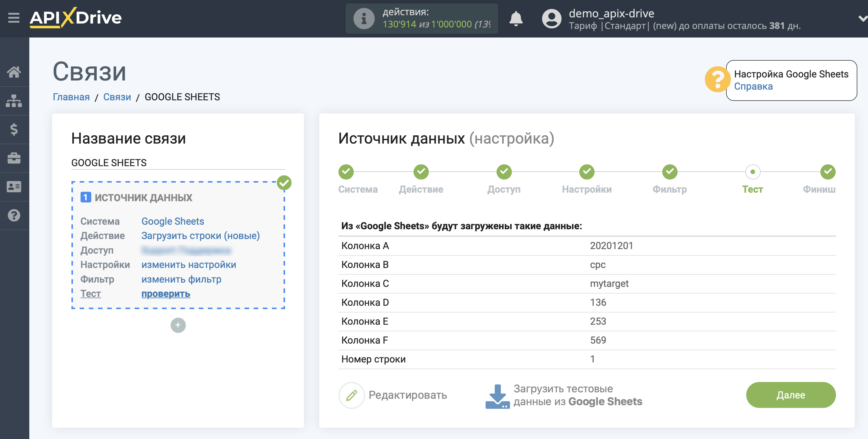Viewport: 868px width, 439px height.
Task: Open the hamburger menu
Action: tap(14, 17)
